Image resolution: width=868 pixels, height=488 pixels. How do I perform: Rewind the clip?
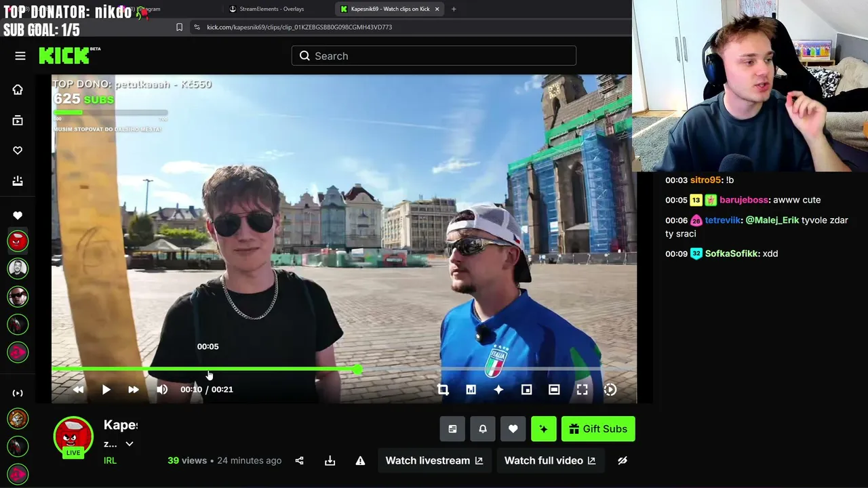pos(78,390)
